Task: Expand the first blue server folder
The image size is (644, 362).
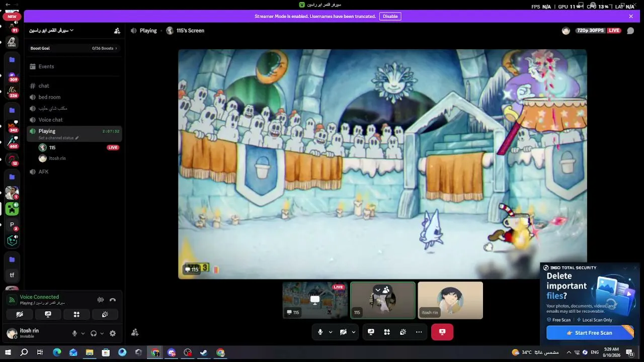Action: click(x=12, y=60)
